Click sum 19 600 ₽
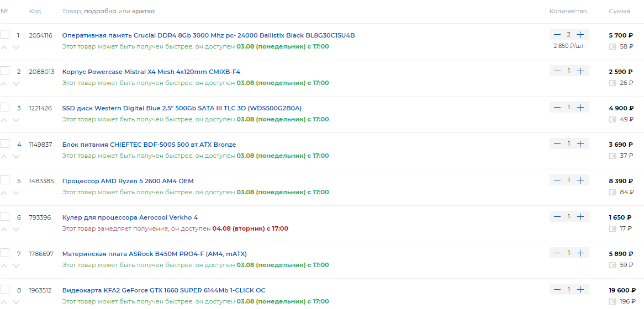 (x=622, y=290)
